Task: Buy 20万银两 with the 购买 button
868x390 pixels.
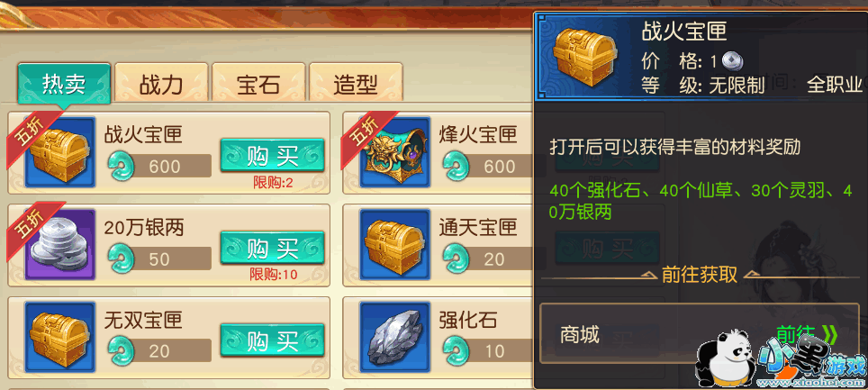Action: point(272,249)
